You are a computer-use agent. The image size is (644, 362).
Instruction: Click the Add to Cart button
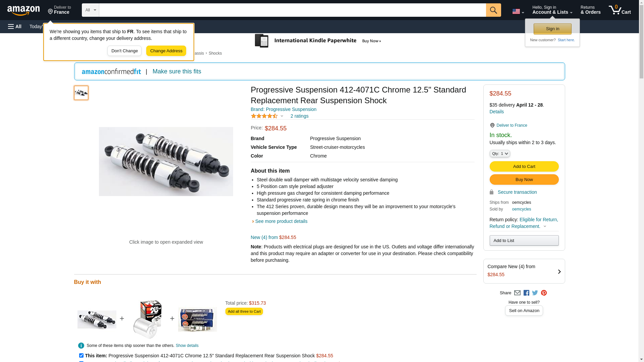click(x=524, y=167)
